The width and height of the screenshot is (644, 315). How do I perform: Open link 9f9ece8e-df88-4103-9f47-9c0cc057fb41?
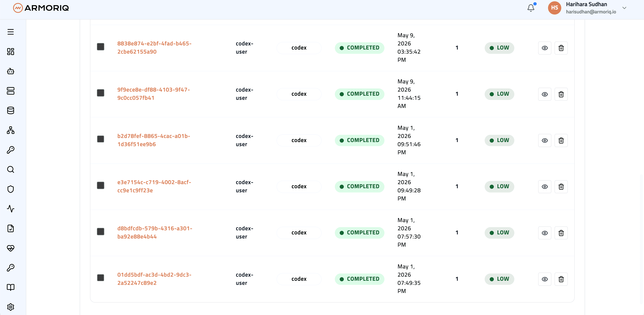(154, 94)
